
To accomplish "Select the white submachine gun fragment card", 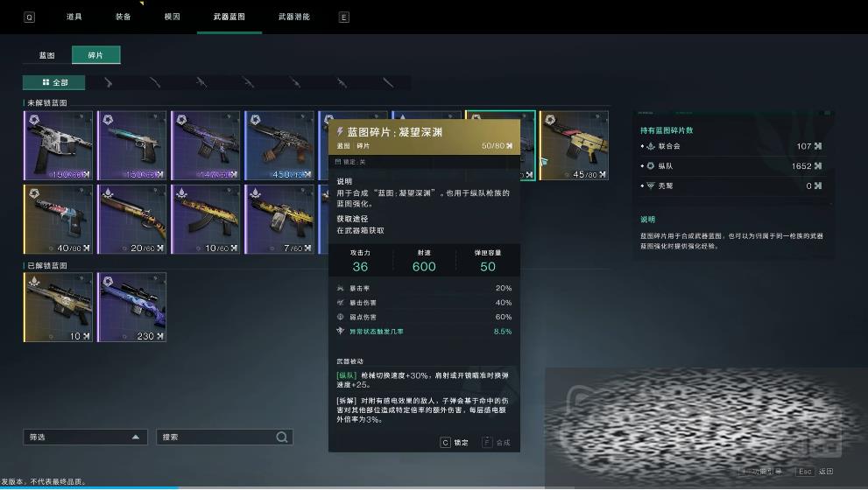I will click(58, 145).
